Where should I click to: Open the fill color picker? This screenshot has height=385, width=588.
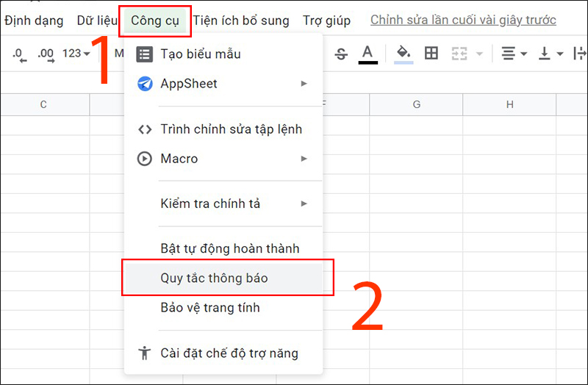(x=403, y=54)
